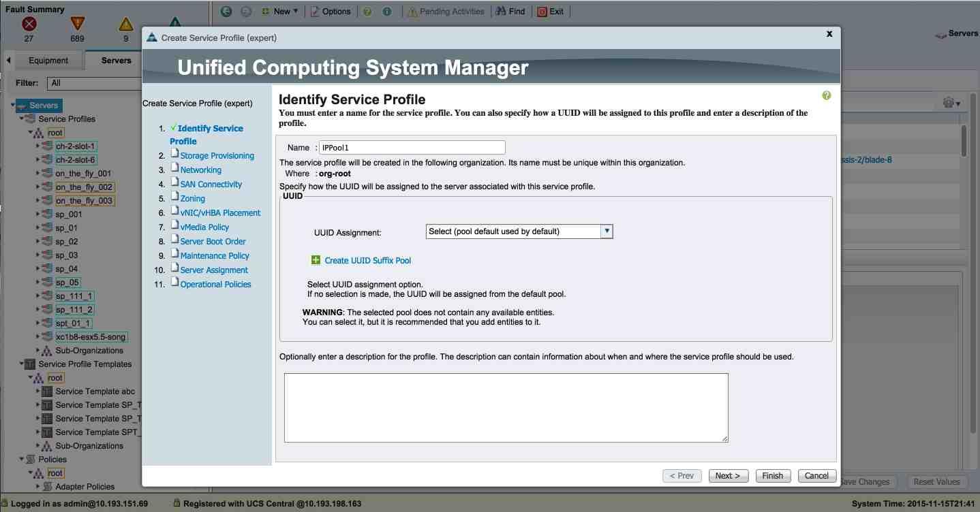Click the Cancel button
Viewport: 980px width, 512px height.
[x=816, y=476]
